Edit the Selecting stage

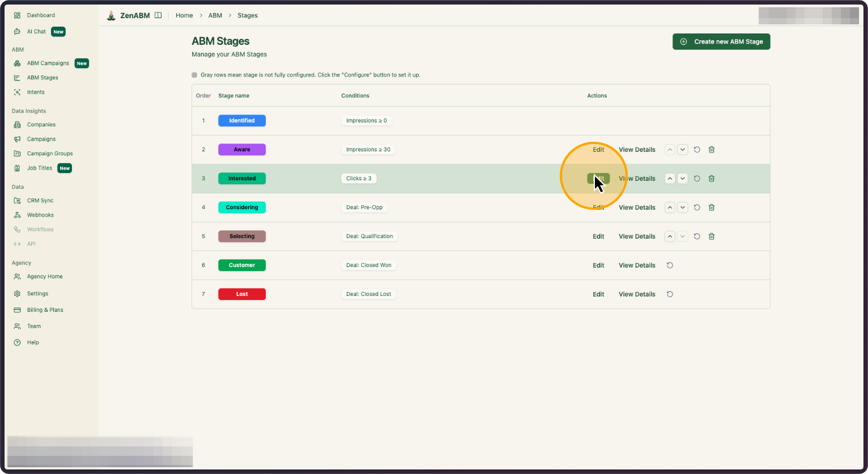[x=598, y=236]
